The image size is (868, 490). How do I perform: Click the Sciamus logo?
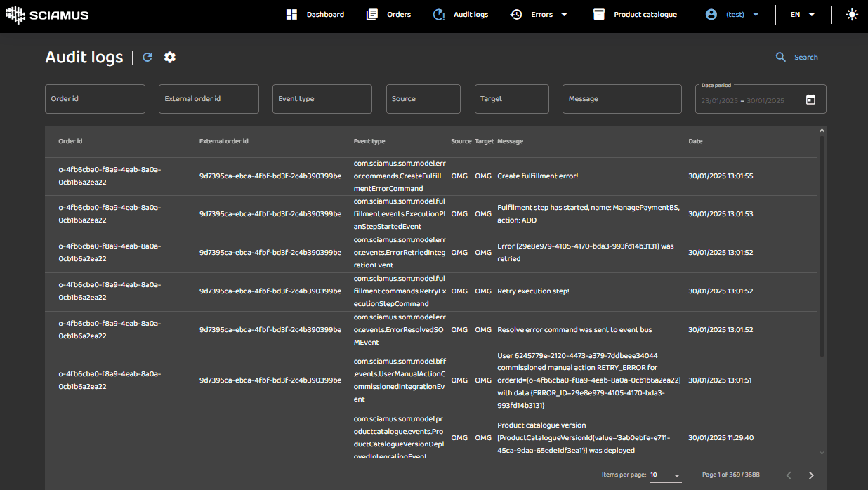[47, 15]
